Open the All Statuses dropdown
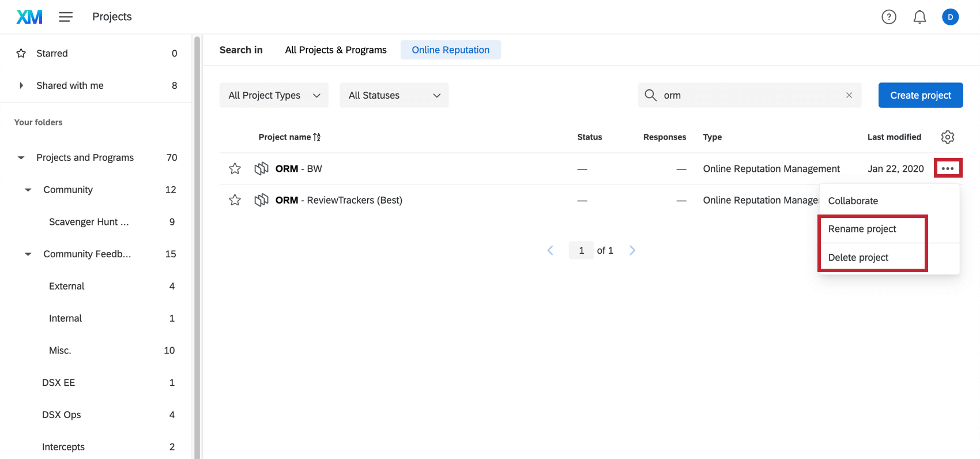This screenshot has width=980, height=459. (394, 95)
